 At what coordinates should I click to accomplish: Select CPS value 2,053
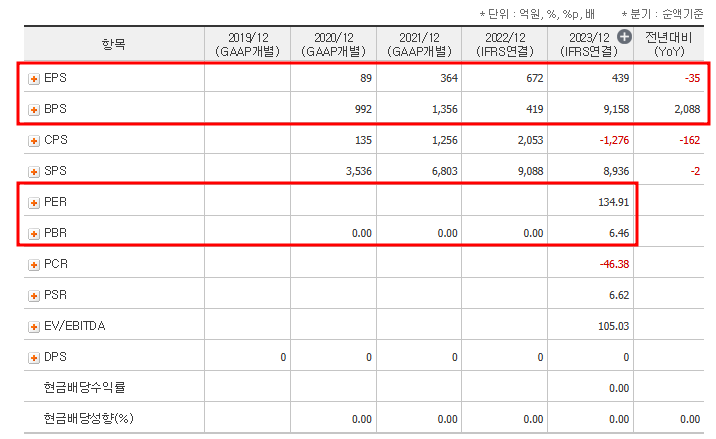(x=531, y=140)
